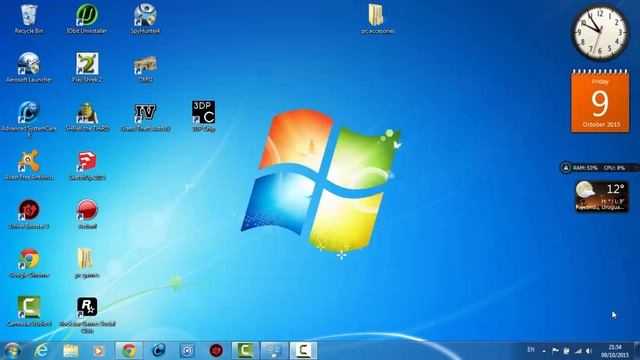Click the Advanced SystemCare taskbar icon
The height and width of the screenshot is (360, 640).
(158, 351)
